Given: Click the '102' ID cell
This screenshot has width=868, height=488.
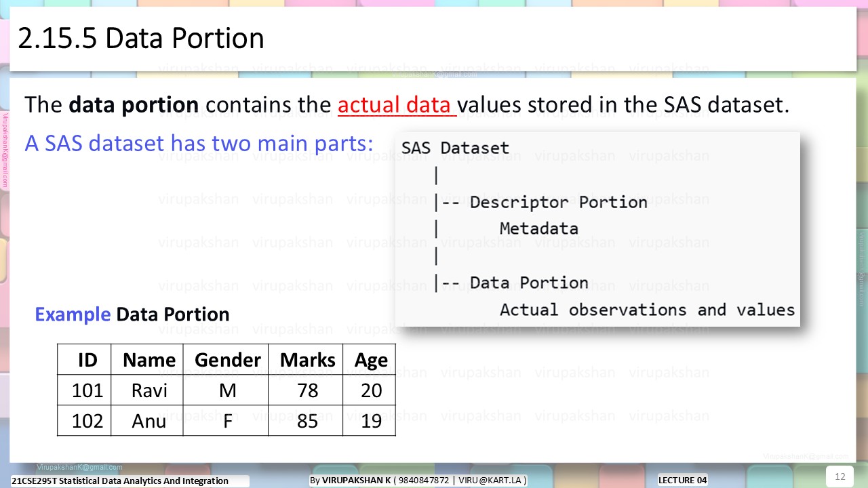Looking at the screenshot, I should (x=84, y=421).
